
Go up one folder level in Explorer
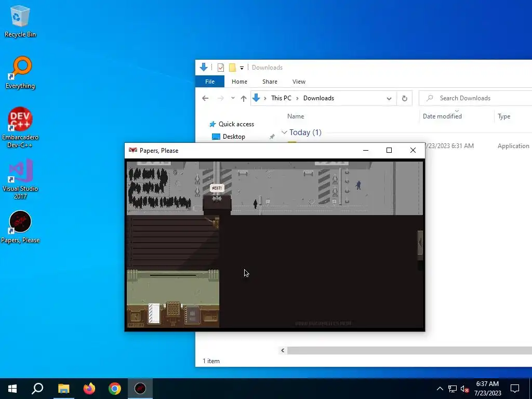244,98
